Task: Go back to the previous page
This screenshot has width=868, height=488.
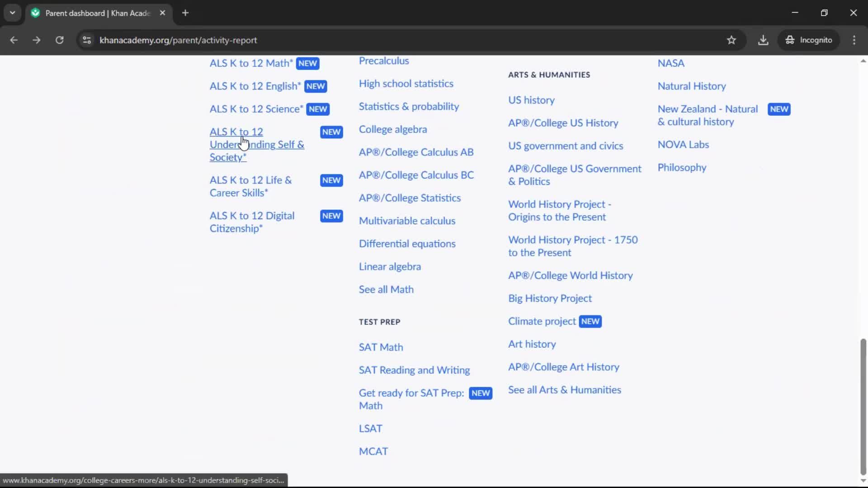Action: (x=14, y=40)
